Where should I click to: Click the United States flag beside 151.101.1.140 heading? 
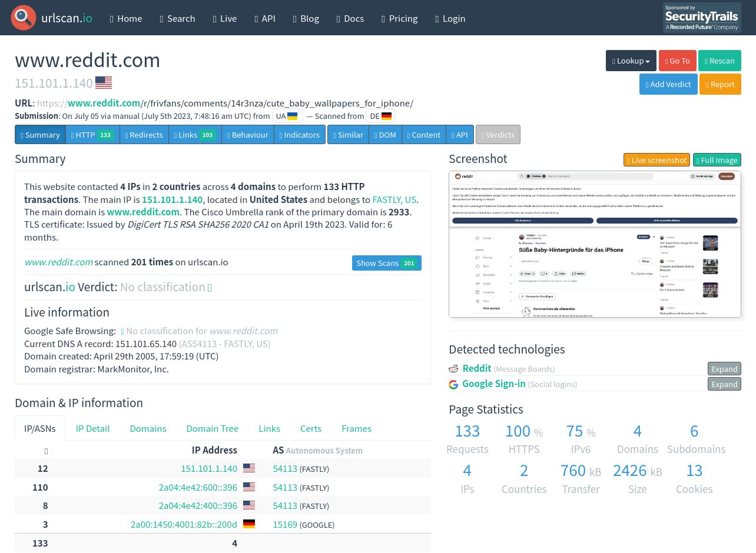pyautogui.click(x=104, y=83)
